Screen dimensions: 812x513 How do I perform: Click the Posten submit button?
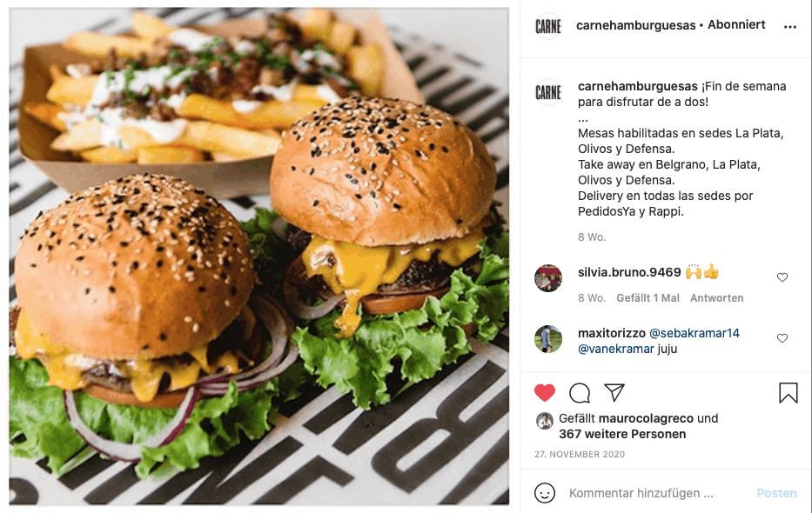tap(776, 493)
